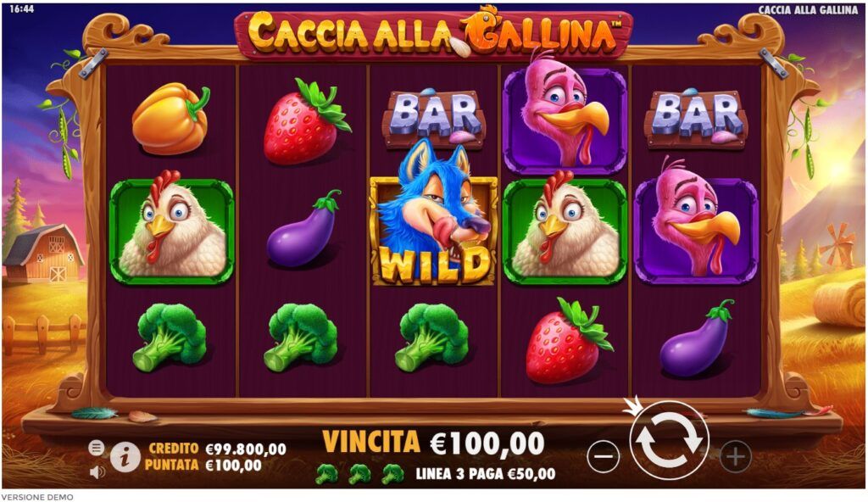Click the eggplant symbol on reel two
This screenshot has width=868, height=502.
[x=303, y=230]
